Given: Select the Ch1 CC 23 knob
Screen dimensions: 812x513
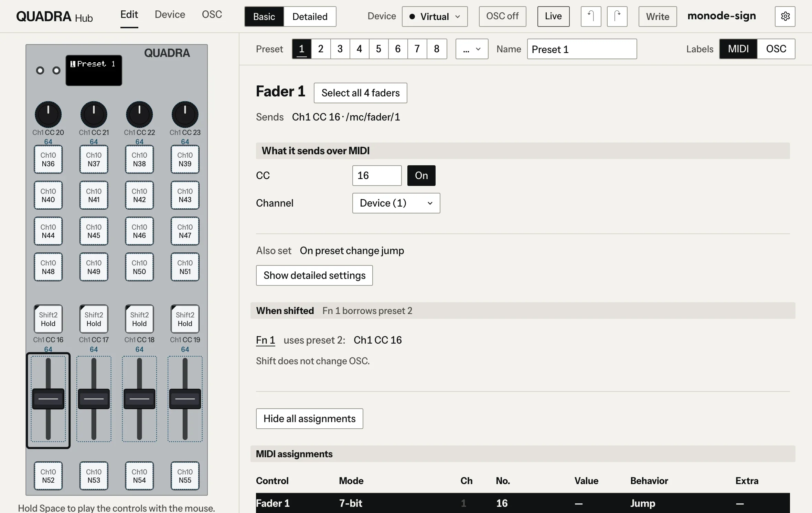Looking at the screenshot, I should pyautogui.click(x=185, y=114).
